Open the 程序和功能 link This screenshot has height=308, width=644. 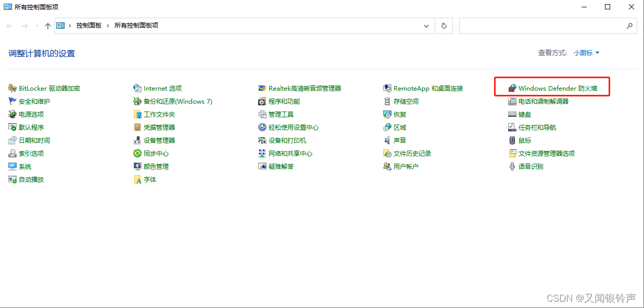pyautogui.click(x=284, y=102)
